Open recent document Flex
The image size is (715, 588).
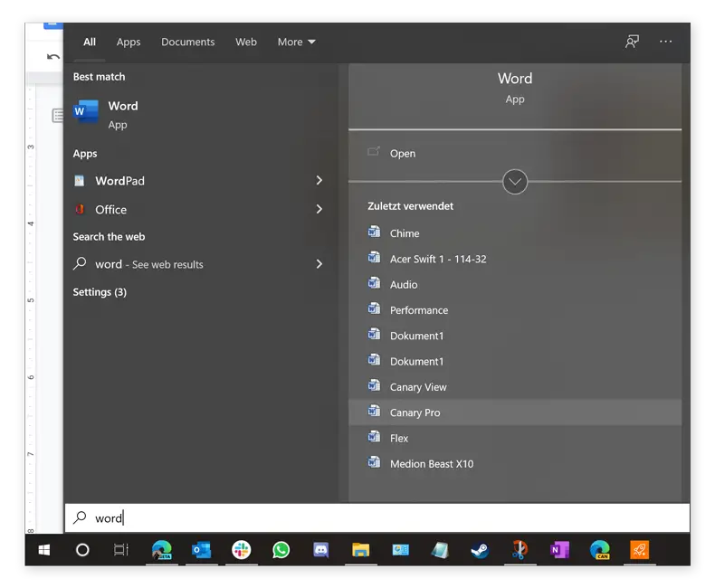(x=515, y=438)
